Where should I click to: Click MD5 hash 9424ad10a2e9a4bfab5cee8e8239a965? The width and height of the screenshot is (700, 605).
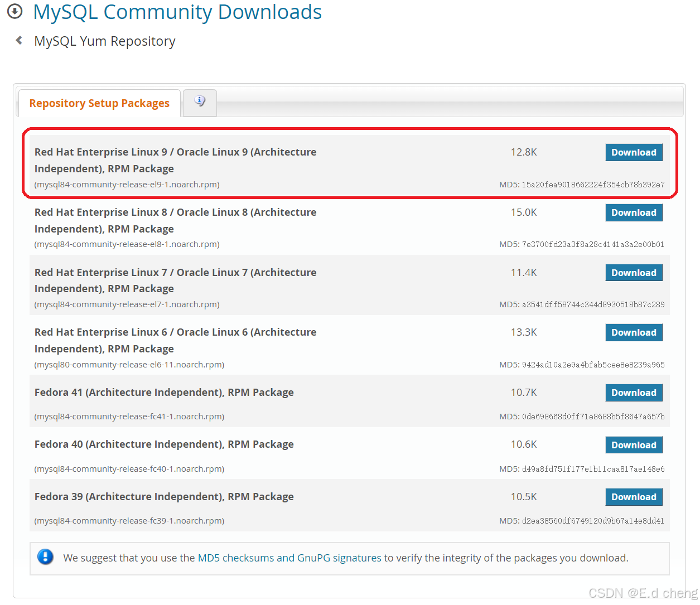[x=593, y=365]
